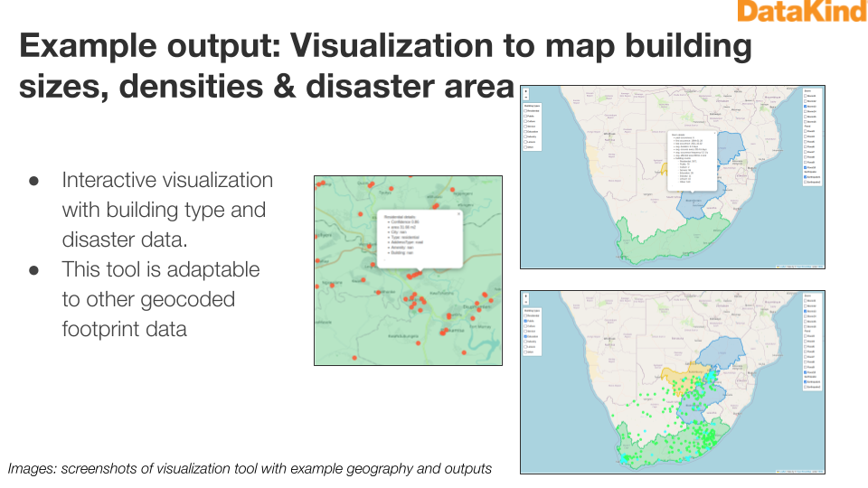This screenshot has width=868, height=488.
Task: Uncheck the checked Earthquake layer in upper map
Action: pos(805,177)
